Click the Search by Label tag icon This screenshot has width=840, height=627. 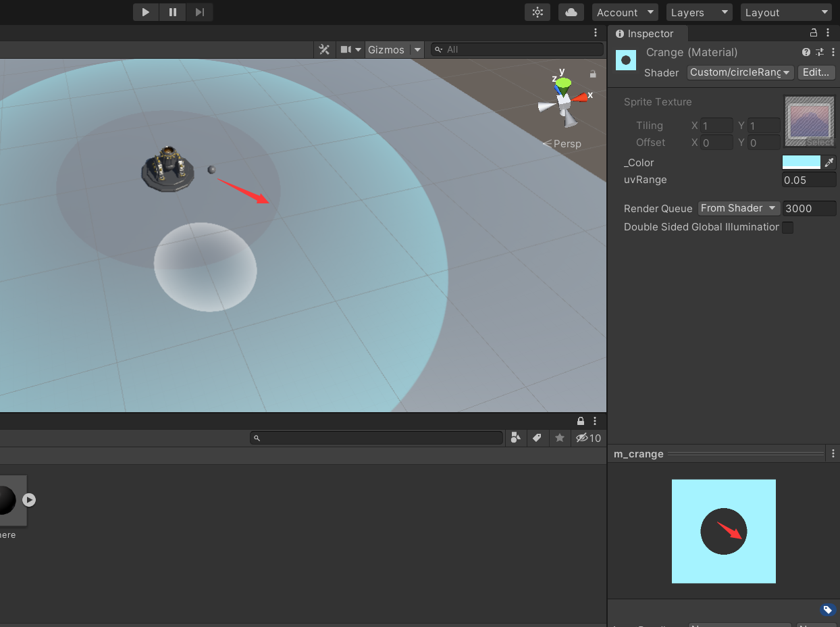[537, 438]
